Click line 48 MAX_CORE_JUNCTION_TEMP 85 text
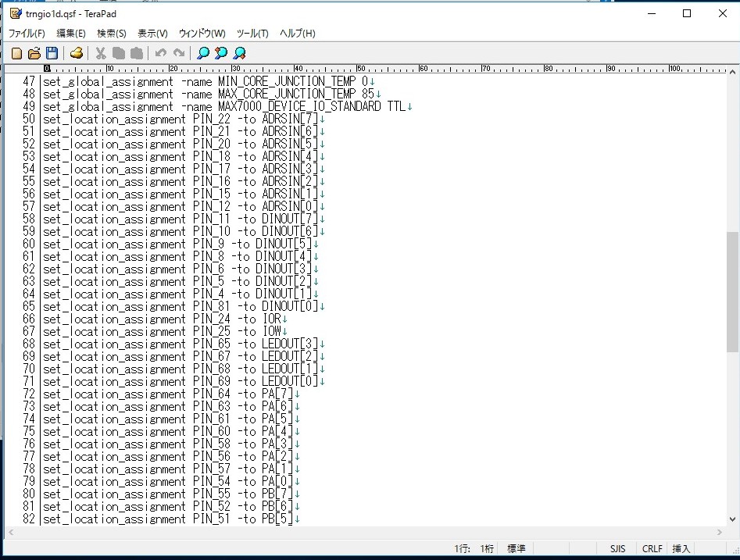Image resolution: width=740 pixels, height=560 pixels. click(x=296, y=94)
